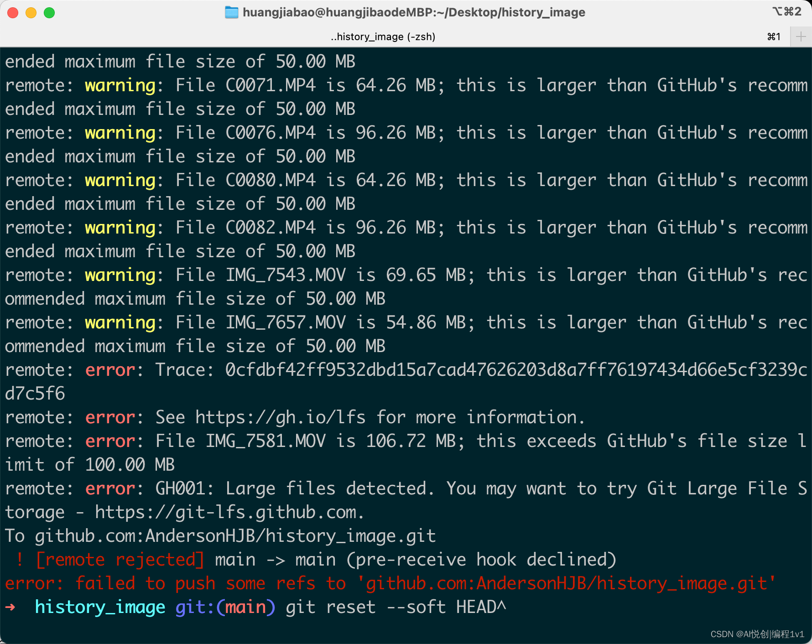This screenshot has height=644, width=812.
Task: Click the window title huangjiabao@huangjibaodeMBP
Action: 414,12
